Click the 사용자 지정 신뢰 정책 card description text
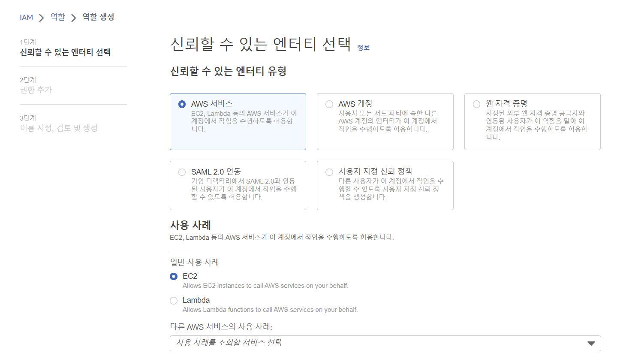 [x=391, y=189]
